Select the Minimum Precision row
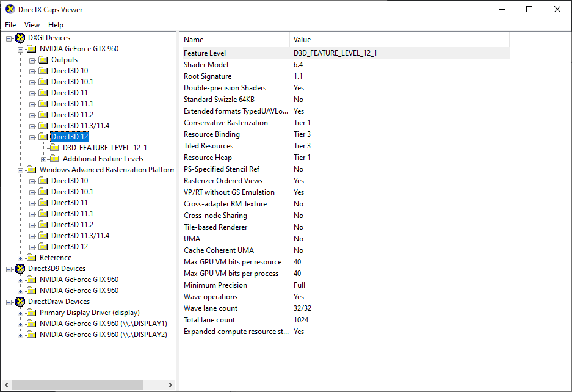This screenshot has height=392, width=572. point(346,285)
